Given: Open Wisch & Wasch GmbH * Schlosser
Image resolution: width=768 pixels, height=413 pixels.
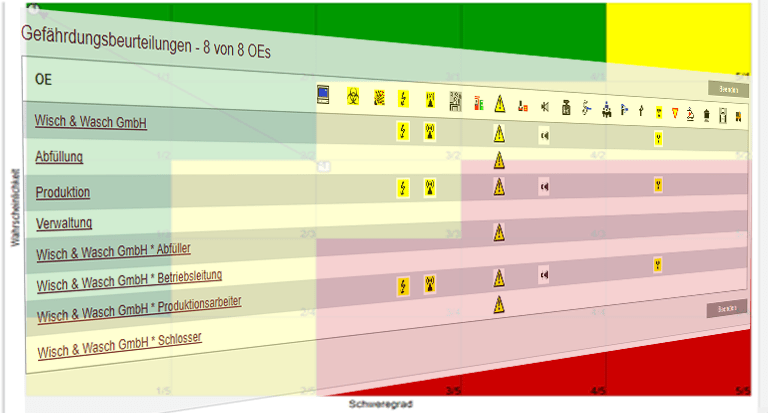Looking at the screenshot, I should pyautogui.click(x=119, y=345).
